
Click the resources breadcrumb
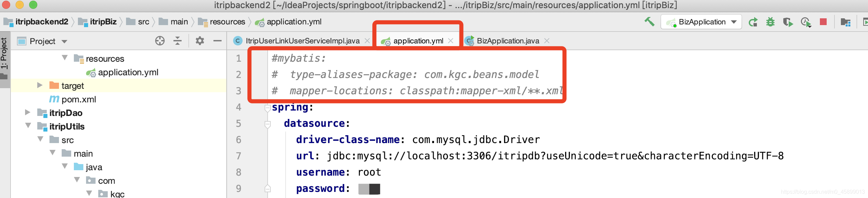tap(227, 22)
